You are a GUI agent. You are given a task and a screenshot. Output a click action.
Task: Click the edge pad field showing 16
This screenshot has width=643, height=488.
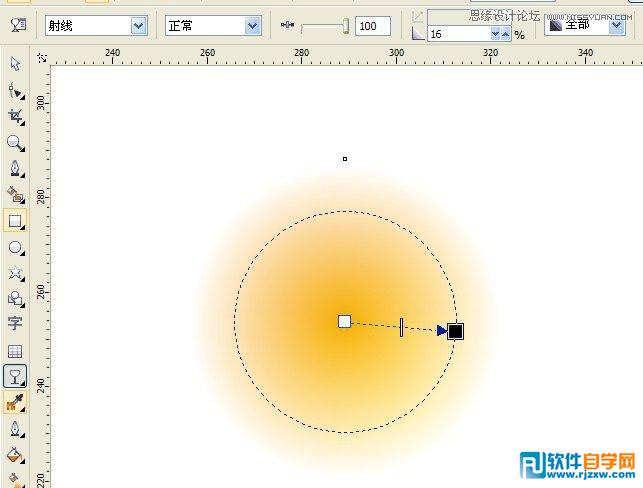(x=459, y=34)
